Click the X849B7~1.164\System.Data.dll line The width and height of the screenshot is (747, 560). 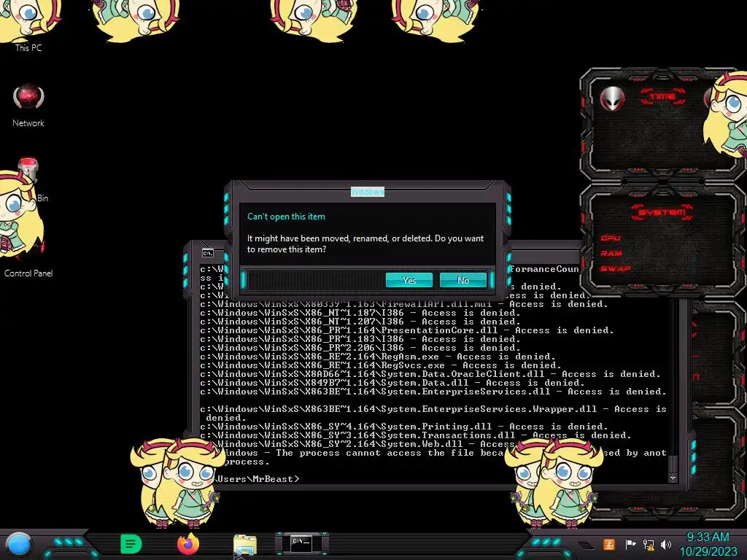click(x=392, y=382)
